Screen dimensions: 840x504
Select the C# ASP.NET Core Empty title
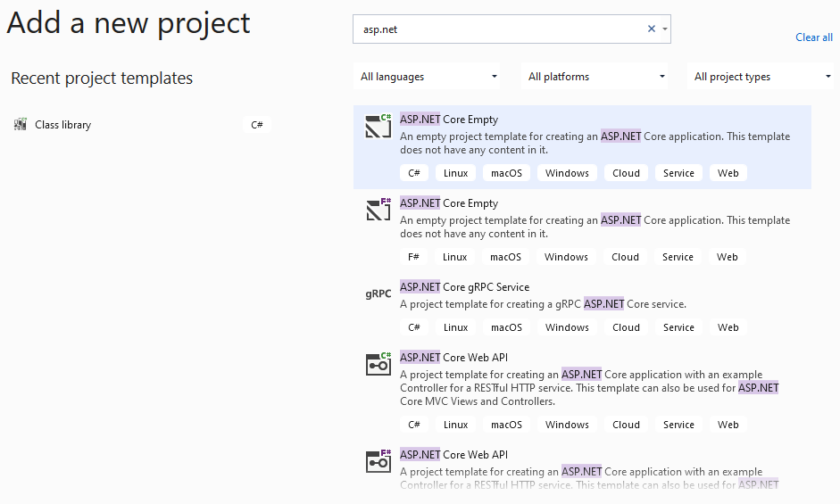pos(449,119)
